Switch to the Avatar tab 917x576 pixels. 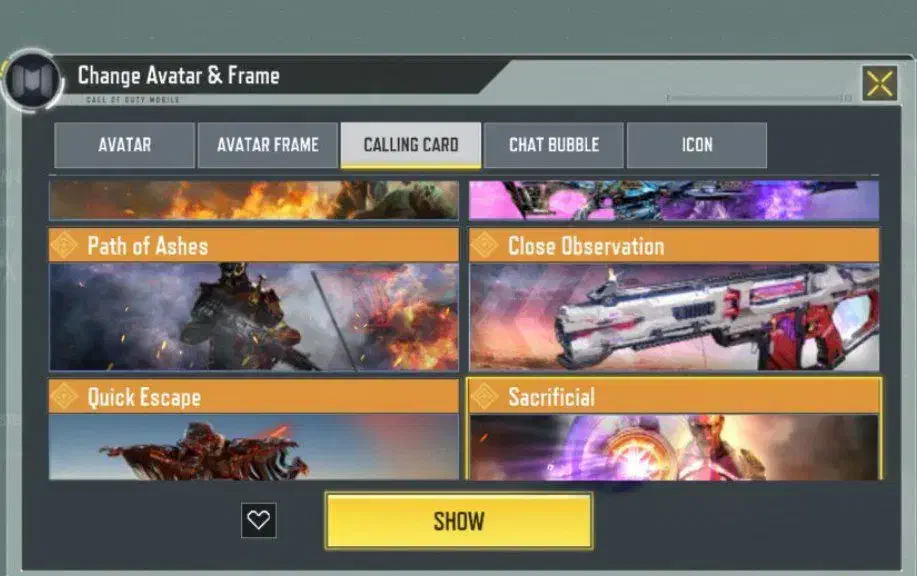click(125, 145)
